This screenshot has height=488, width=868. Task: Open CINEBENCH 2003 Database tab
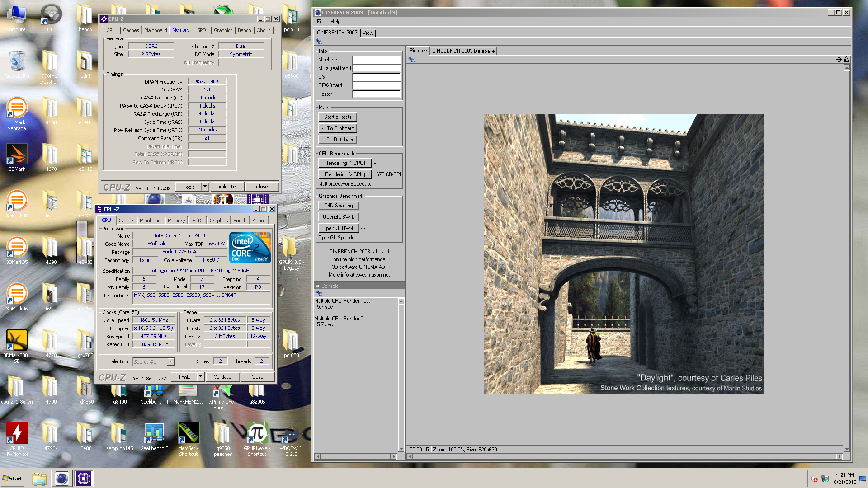[463, 51]
